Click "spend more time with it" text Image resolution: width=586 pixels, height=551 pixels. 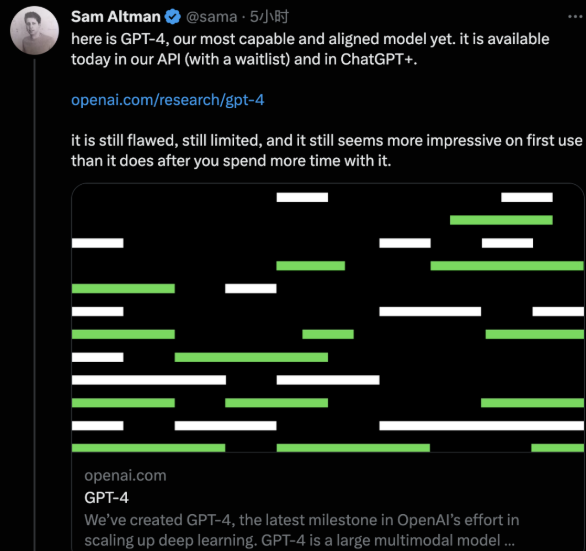(306, 161)
